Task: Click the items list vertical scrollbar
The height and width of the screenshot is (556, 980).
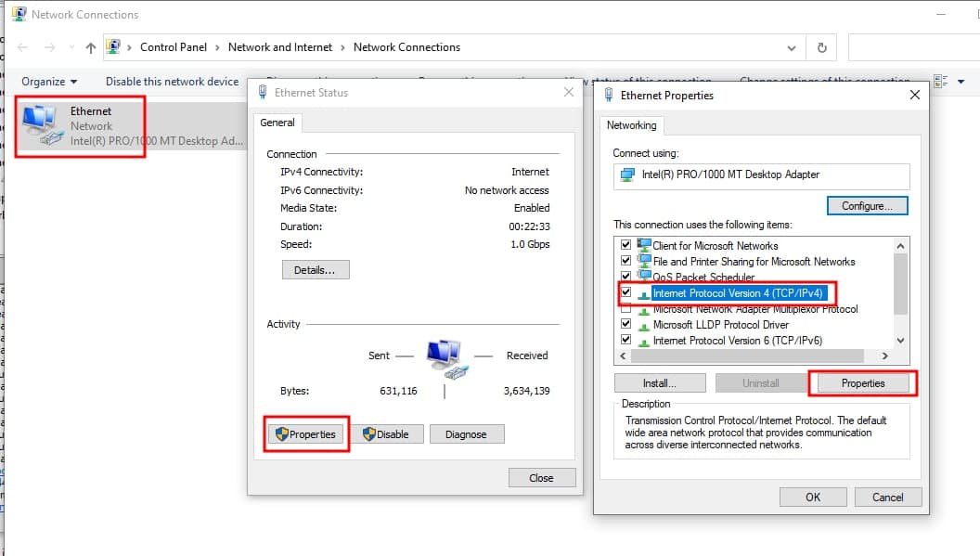Action: coord(899,284)
